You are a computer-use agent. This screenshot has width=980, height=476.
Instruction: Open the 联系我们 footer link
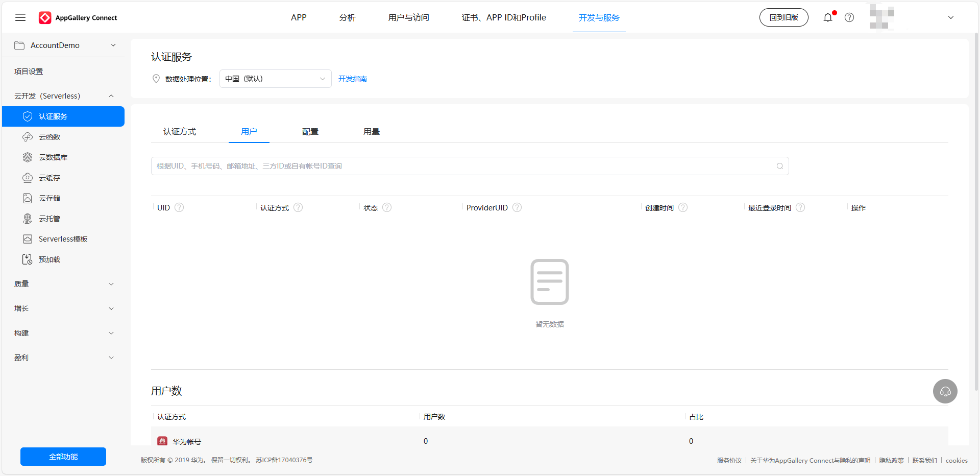coord(925,460)
